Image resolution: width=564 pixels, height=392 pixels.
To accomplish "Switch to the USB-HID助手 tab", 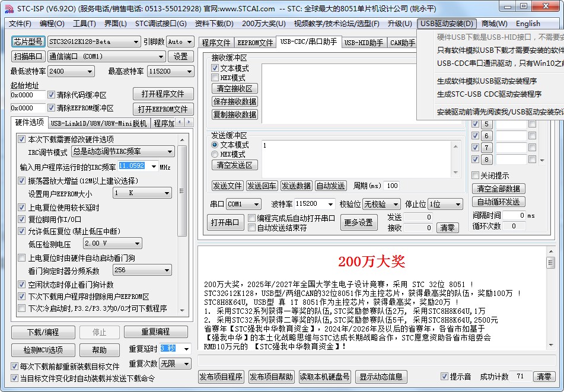I will coord(364,43).
